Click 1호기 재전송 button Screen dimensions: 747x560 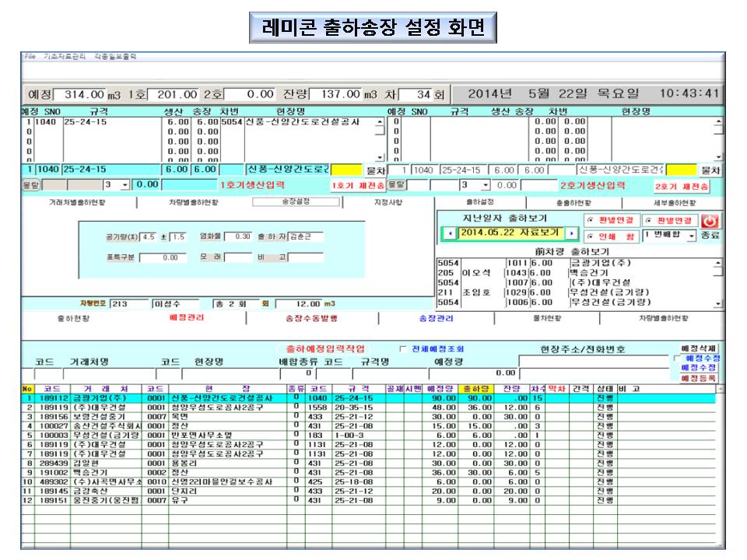[x=358, y=186]
